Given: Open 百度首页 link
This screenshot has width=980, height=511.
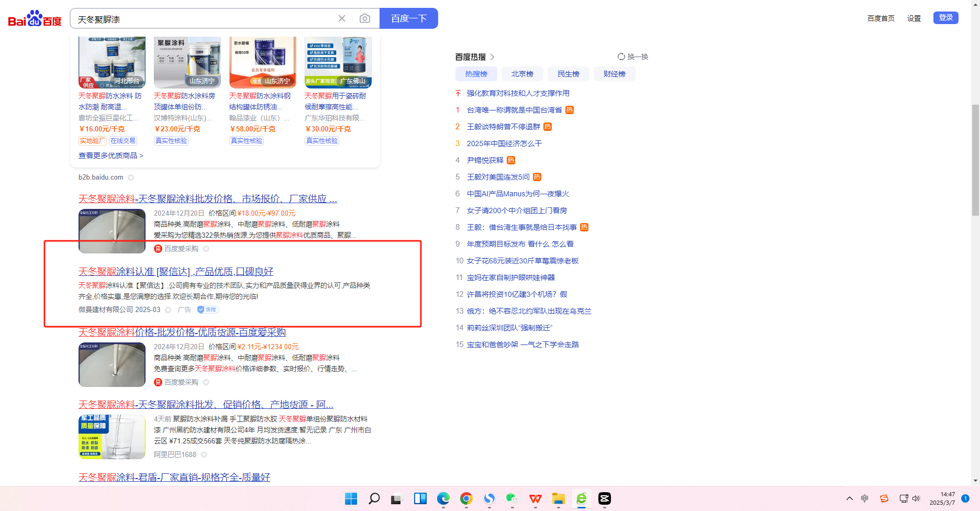Looking at the screenshot, I should [881, 18].
